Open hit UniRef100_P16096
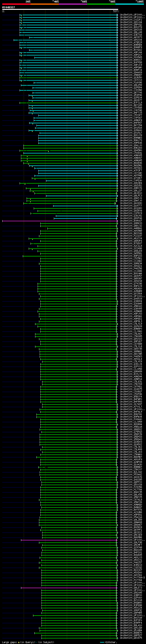146x644 pixels. (131, 83)
